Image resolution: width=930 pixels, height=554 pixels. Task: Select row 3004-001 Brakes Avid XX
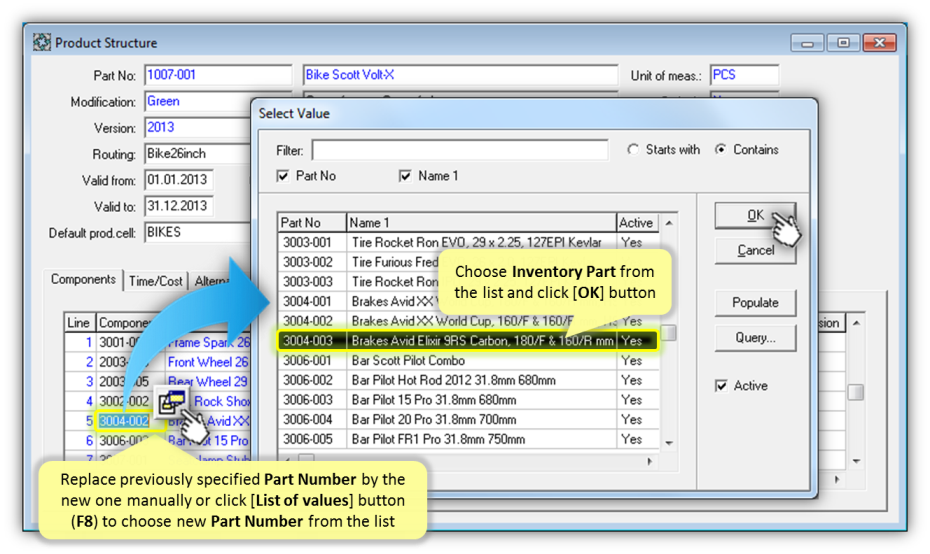click(x=468, y=301)
